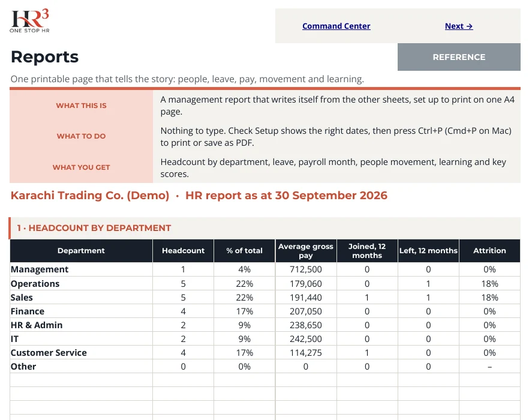The image size is (529, 420).
Task: Open the Command Center link
Action: [336, 26]
